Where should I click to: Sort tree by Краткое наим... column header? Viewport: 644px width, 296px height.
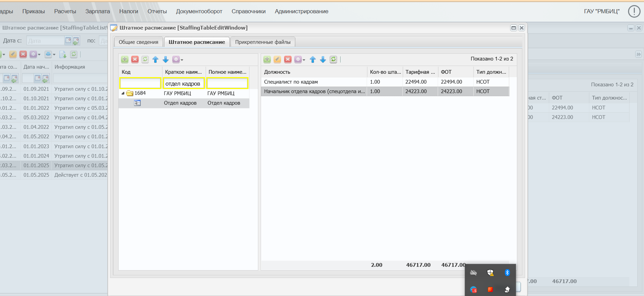pyautogui.click(x=184, y=72)
